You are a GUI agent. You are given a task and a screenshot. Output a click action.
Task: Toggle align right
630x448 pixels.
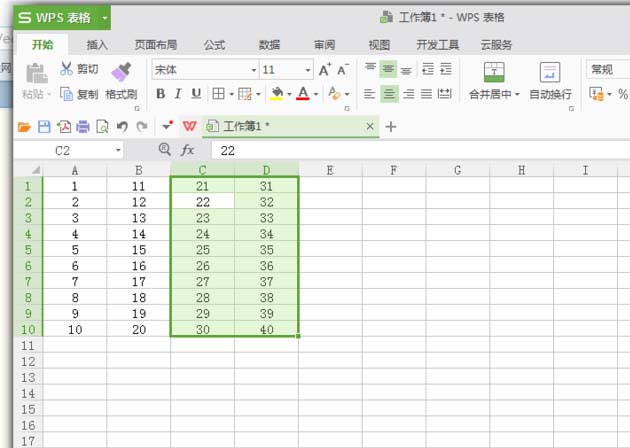point(409,94)
